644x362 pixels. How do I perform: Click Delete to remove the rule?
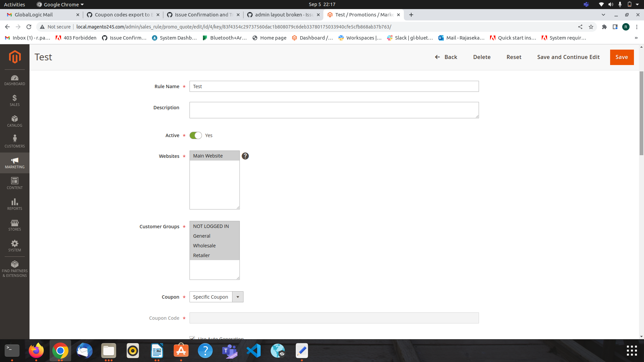(482, 57)
